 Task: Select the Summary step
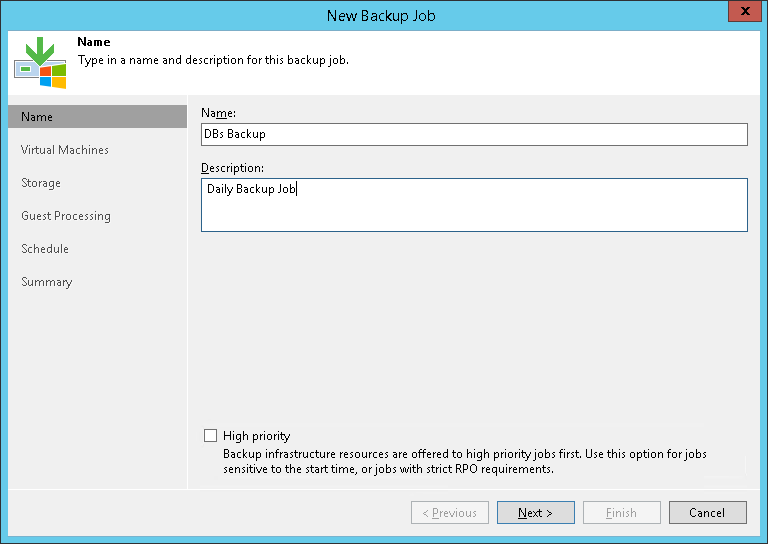point(47,282)
